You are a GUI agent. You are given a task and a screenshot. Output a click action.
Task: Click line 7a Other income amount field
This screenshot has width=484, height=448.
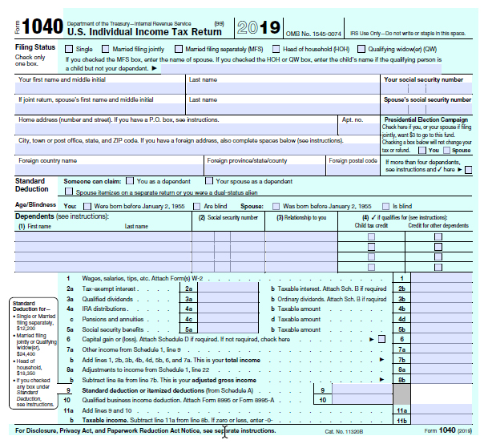(442, 349)
